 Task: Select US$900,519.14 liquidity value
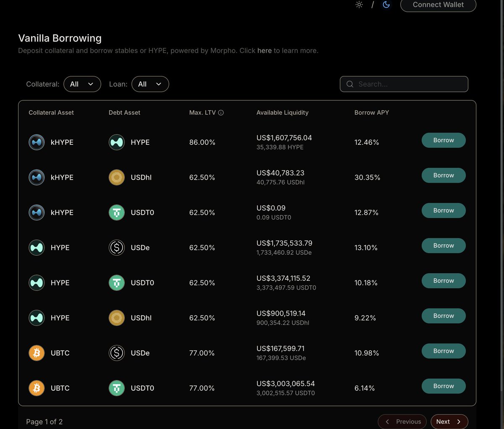(x=281, y=313)
